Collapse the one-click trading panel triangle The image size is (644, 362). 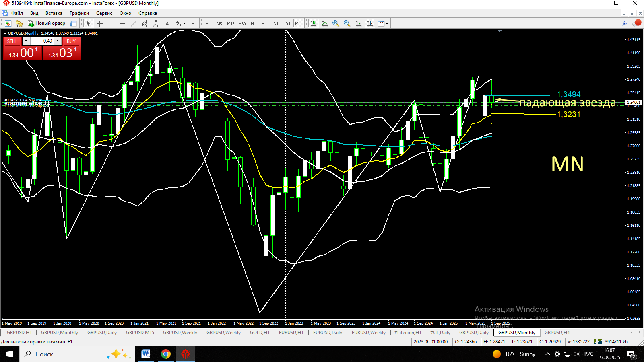4,33
